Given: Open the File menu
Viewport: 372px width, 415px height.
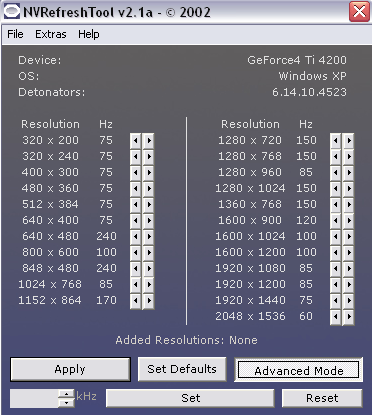Looking at the screenshot, I should point(15,34).
